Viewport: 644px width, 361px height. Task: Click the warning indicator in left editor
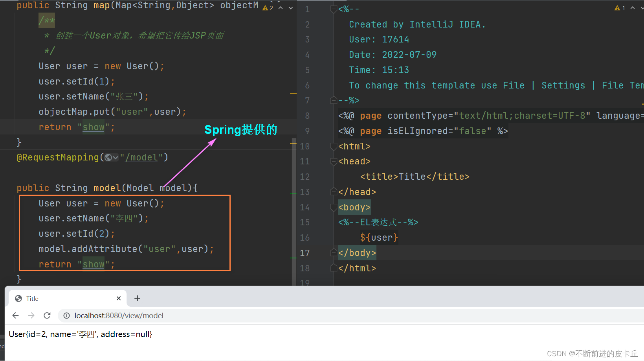(268, 8)
